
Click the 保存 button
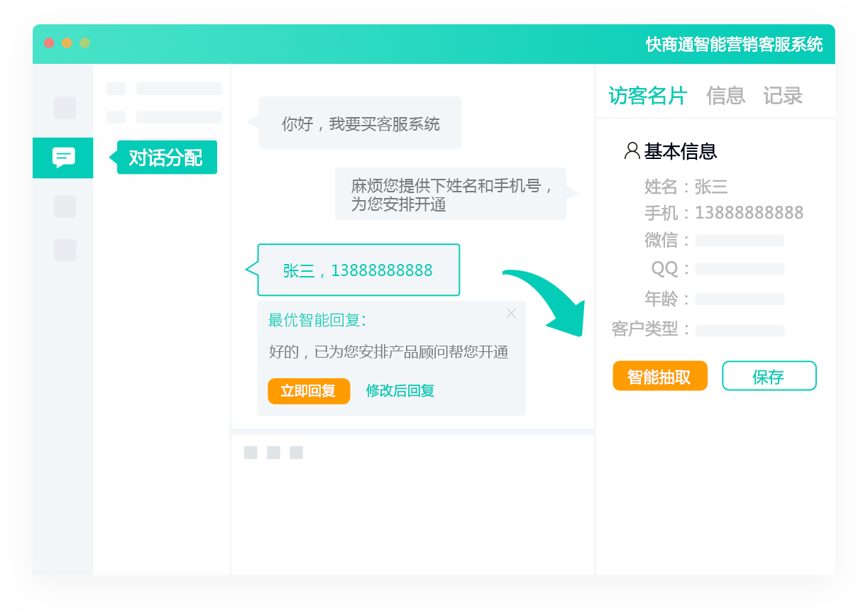click(769, 376)
